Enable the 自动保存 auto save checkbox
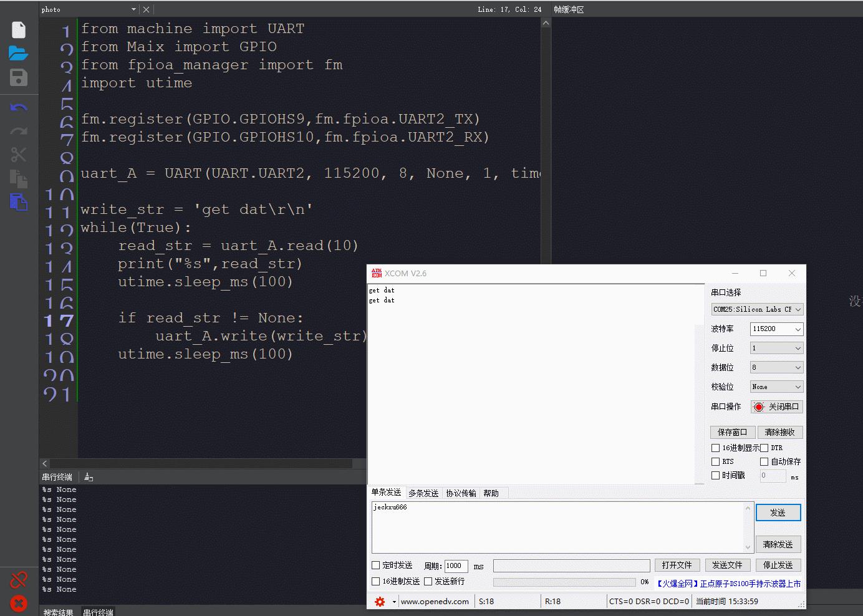This screenshot has height=616, width=863. tap(764, 461)
